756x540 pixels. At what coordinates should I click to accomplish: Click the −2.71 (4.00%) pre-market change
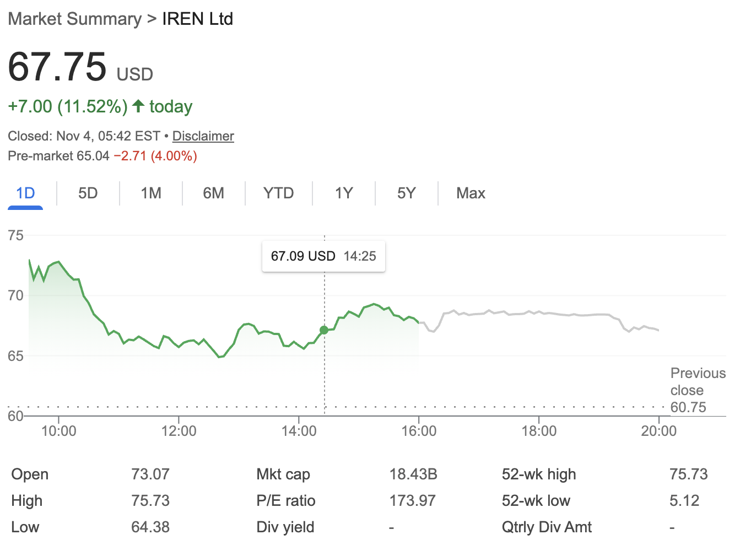[155, 156]
